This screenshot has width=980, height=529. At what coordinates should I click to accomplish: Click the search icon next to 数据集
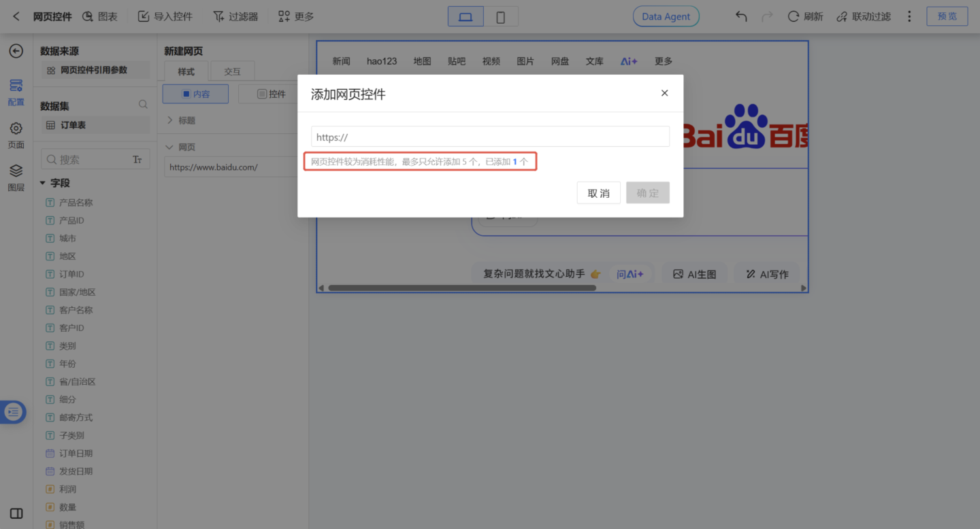(143, 105)
